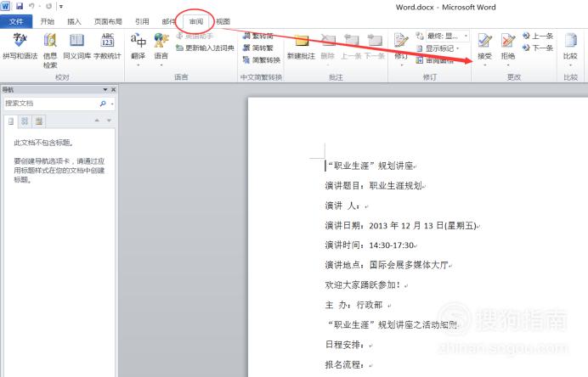Click the line 报名流程：
This screenshot has height=377, width=588.
[x=348, y=364]
